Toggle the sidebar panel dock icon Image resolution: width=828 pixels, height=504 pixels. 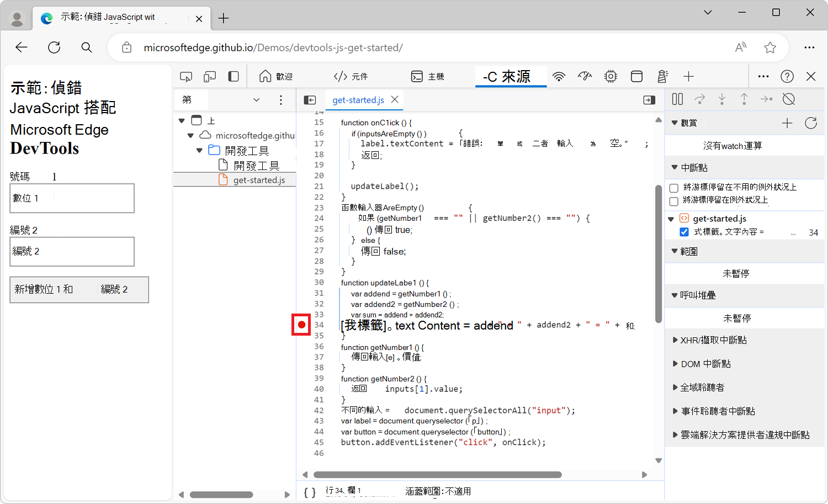click(x=233, y=76)
